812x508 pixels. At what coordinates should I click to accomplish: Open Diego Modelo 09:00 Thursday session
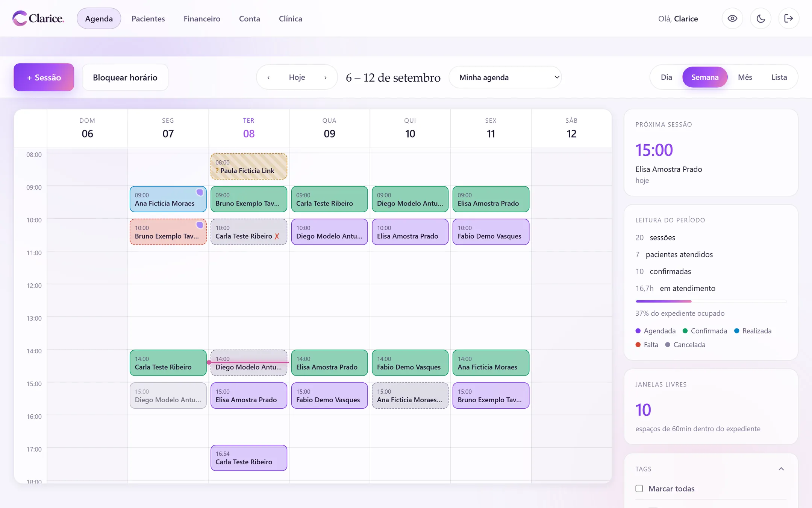410,199
